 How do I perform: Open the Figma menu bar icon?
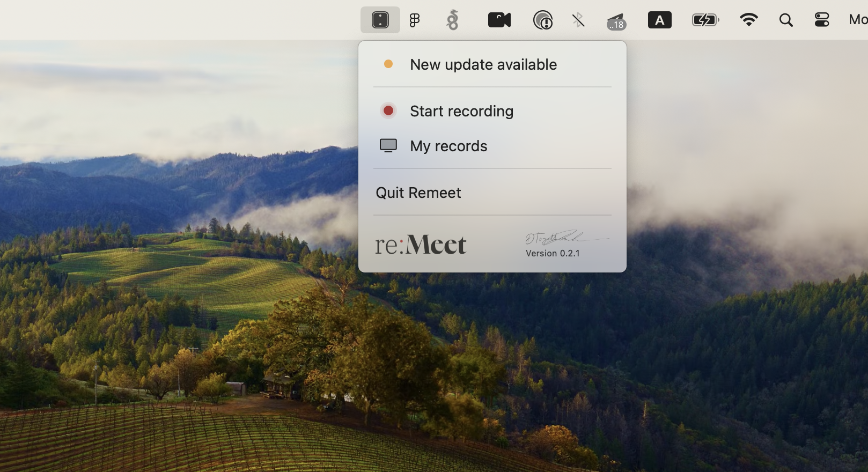click(x=414, y=20)
